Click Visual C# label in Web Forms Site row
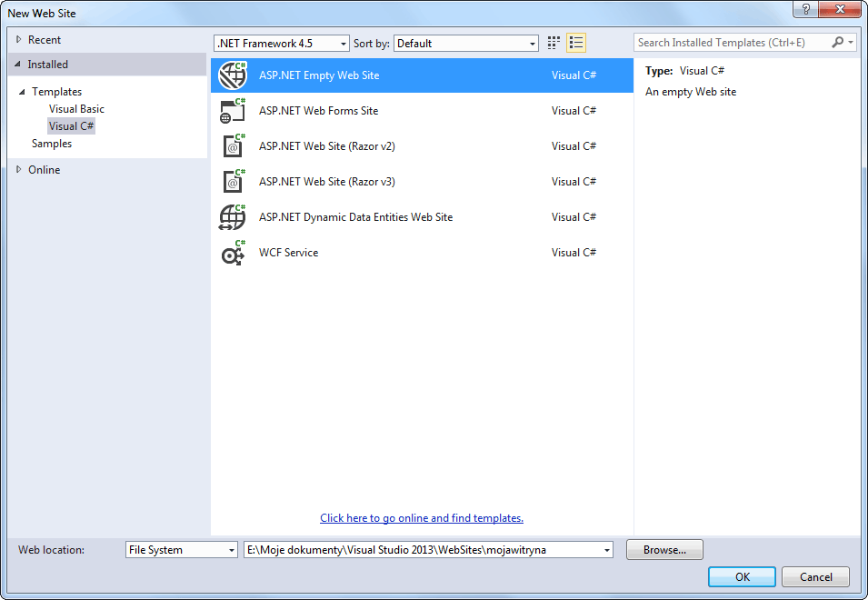Viewport: 868px width, 600px height. pos(574,111)
